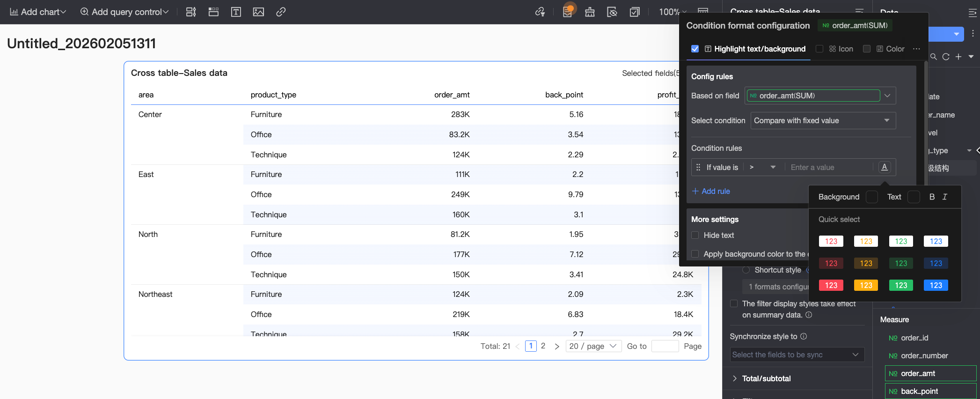The image size is (980, 399).
Task: Toggle italic style in format popup
Action: (945, 197)
